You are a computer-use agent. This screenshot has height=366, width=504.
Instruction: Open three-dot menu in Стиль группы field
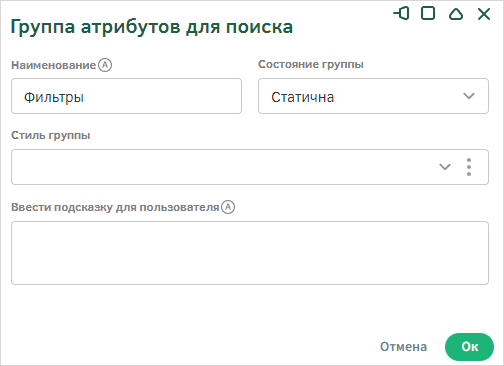[469, 167]
